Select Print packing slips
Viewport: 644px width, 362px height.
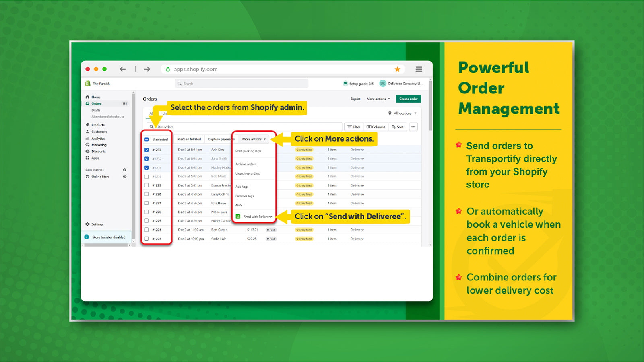[248, 151]
